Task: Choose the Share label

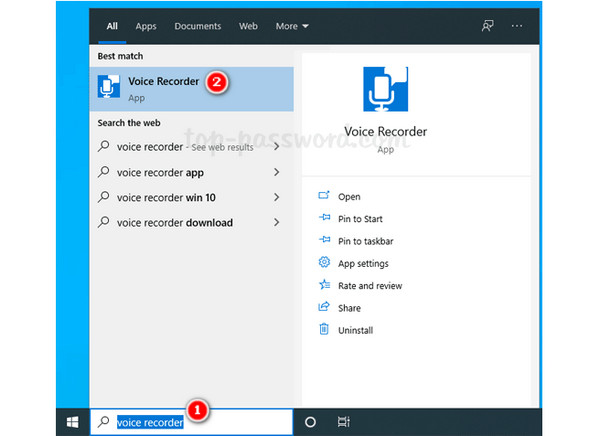Action: (x=349, y=308)
